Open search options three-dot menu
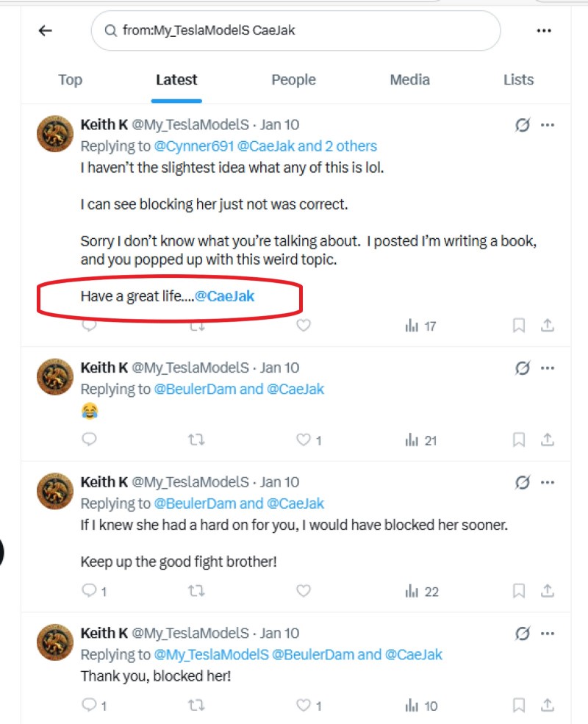The image size is (588, 724). point(544,31)
